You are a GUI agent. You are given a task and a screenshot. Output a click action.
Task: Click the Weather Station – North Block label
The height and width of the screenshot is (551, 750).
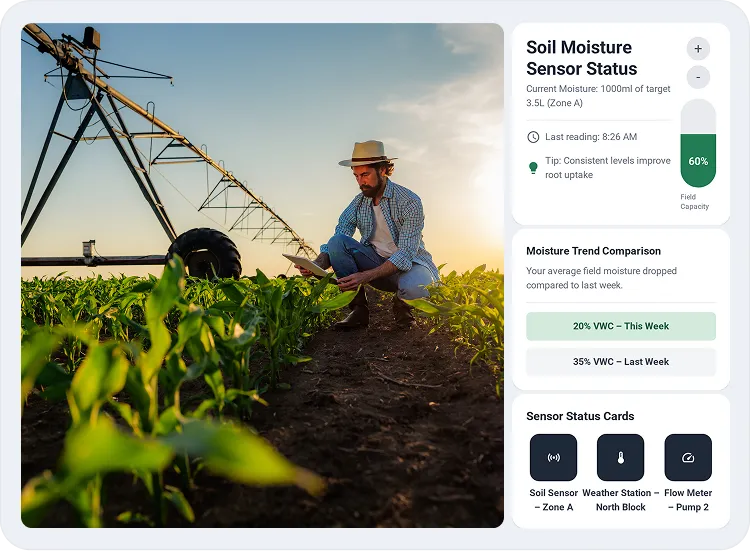coord(620,500)
